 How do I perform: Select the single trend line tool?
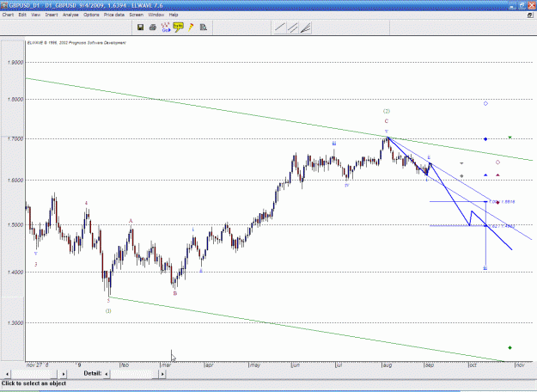click(280, 28)
